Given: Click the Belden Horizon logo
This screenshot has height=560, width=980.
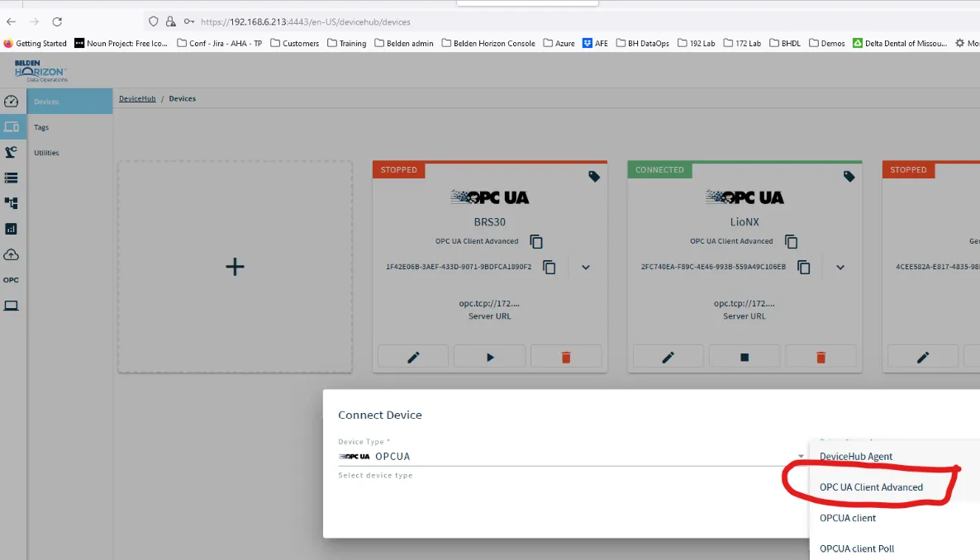Looking at the screenshot, I should pyautogui.click(x=40, y=71).
